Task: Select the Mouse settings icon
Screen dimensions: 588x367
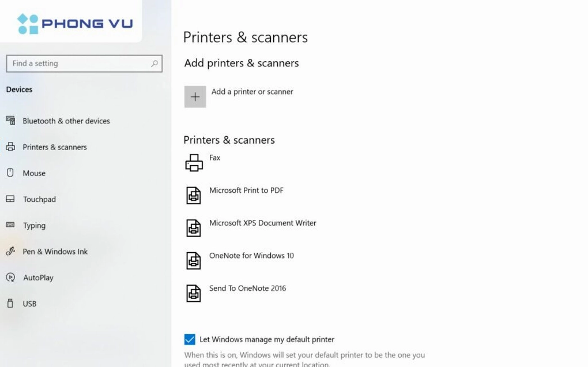Action: pyautogui.click(x=10, y=173)
